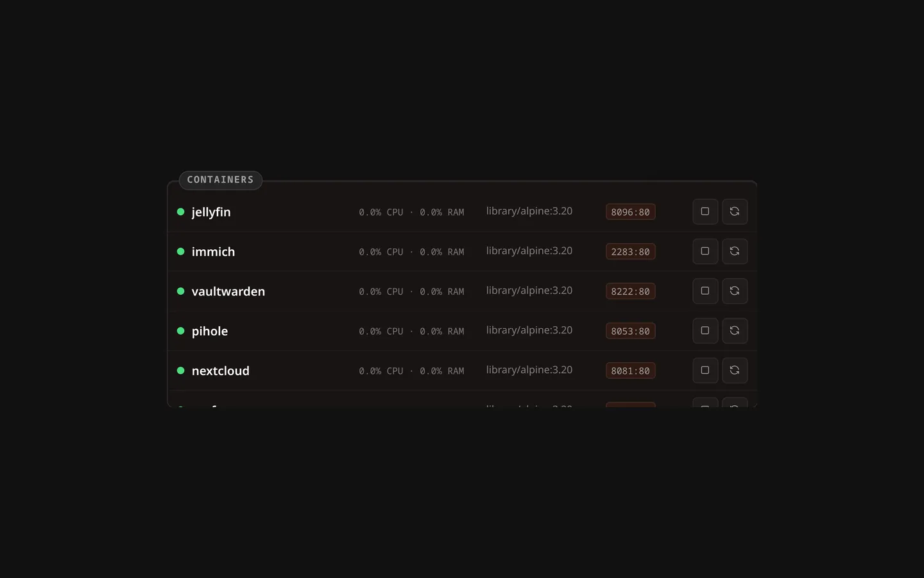Stop the vaultwarden container
The width and height of the screenshot is (924, 578).
pyautogui.click(x=705, y=291)
